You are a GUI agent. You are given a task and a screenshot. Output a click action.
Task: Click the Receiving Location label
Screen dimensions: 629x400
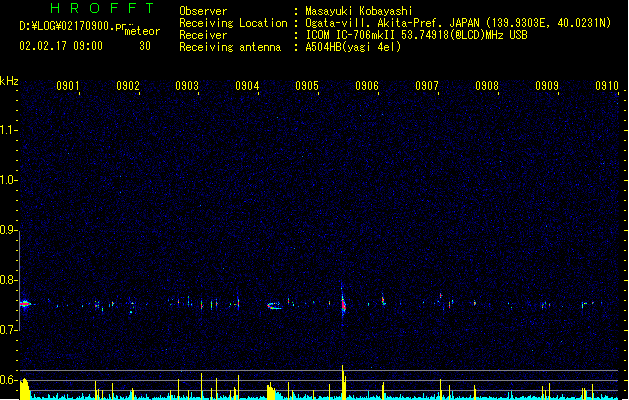pyautogui.click(x=233, y=23)
